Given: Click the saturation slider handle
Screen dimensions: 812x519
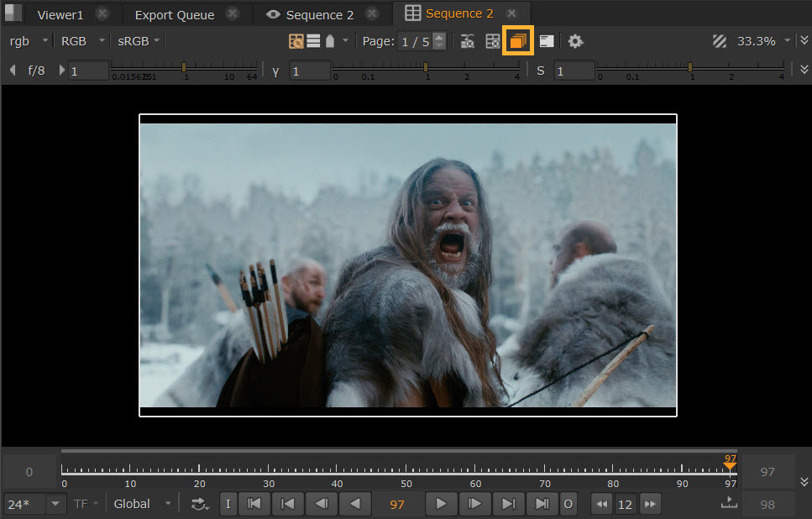Looking at the screenshot, I should 689,67.
